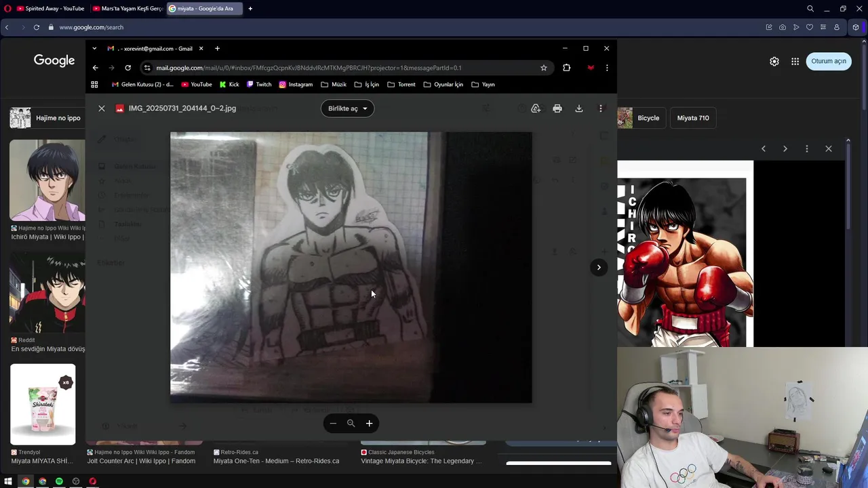This screenshot has height=488, width=868.
Task: Click Opera snapshot camera icon
Action: [x=783, y=27]
